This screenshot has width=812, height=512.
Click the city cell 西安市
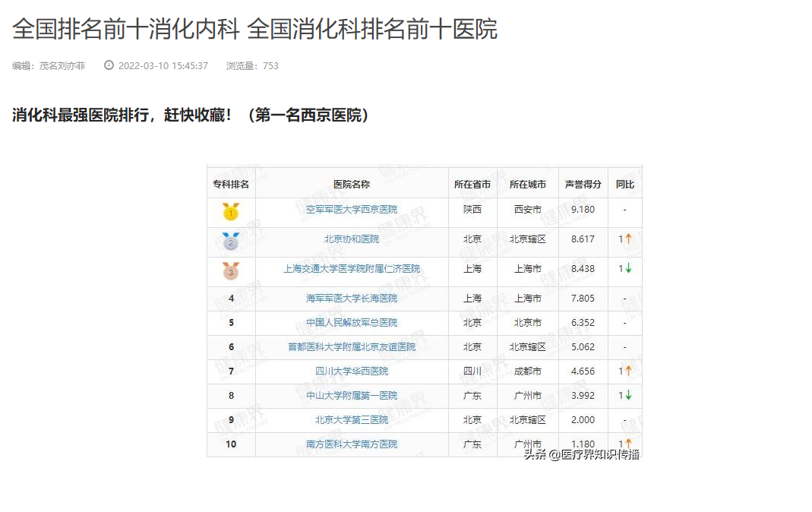coord(528,209)
